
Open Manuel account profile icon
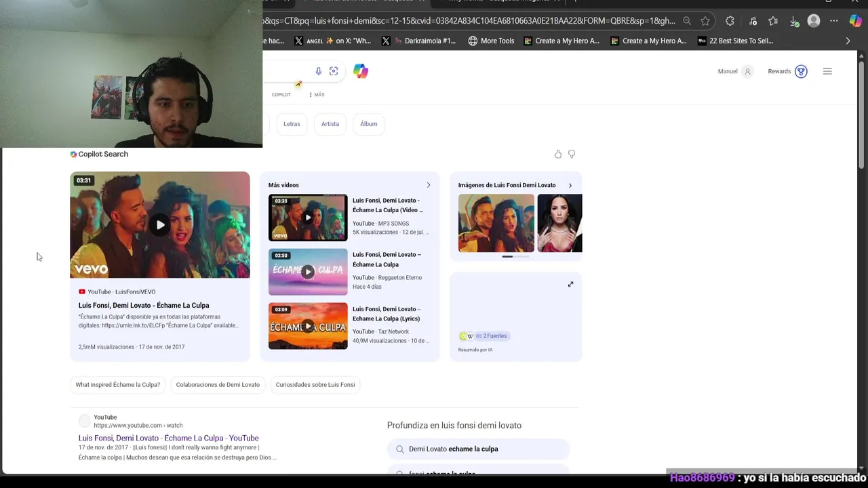pos(747,71)
